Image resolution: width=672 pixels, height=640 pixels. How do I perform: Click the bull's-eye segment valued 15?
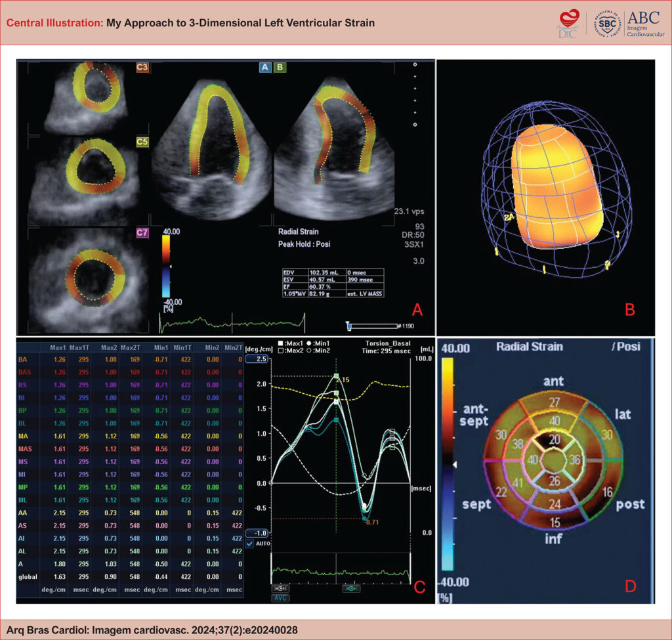pos(555,522)
